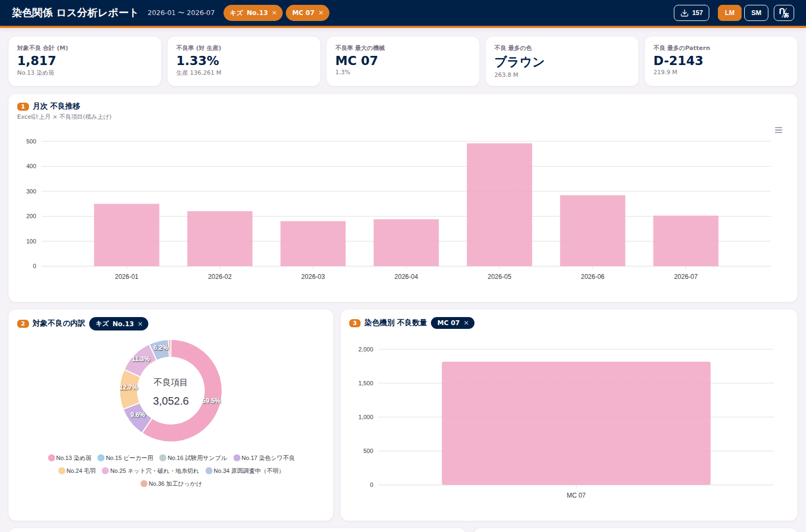This screenshot has width=806, height=532.
Task: Toggle the No.25 ネット穴・破れ・地糸切れ legend entry
Action: (150, 471)
